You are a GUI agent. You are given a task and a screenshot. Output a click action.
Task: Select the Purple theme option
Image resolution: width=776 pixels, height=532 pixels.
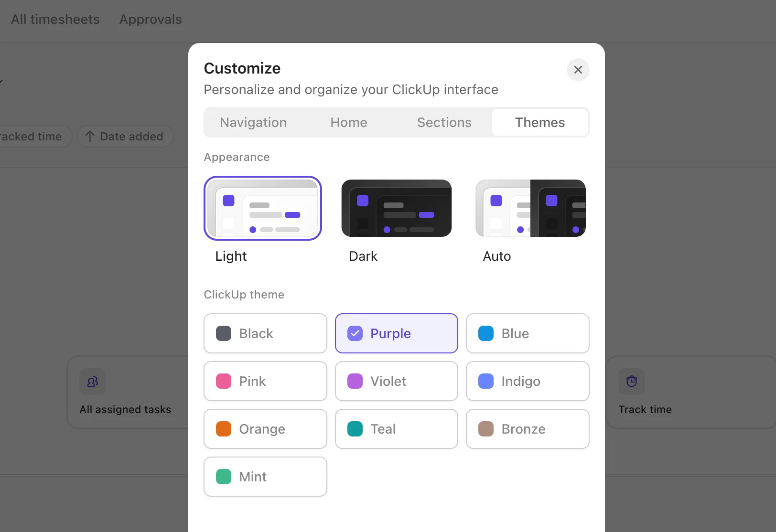point(397,333)
